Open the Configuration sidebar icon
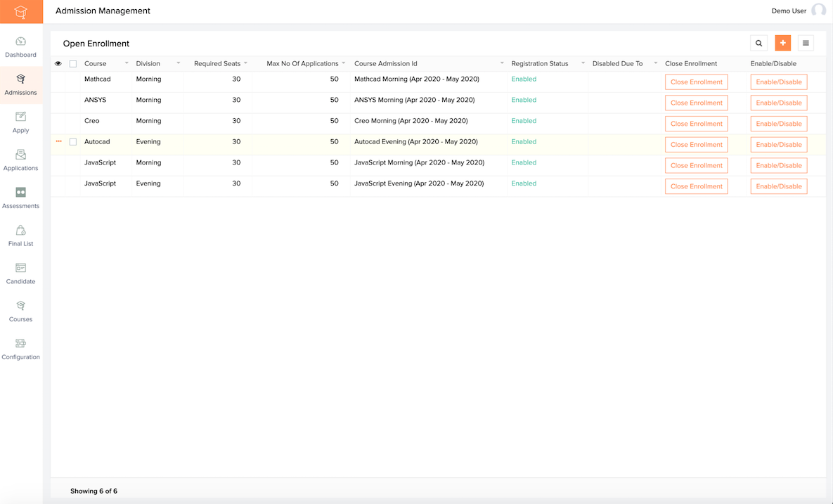The height and width of the screenshot is (504, 833). (20, 343)
